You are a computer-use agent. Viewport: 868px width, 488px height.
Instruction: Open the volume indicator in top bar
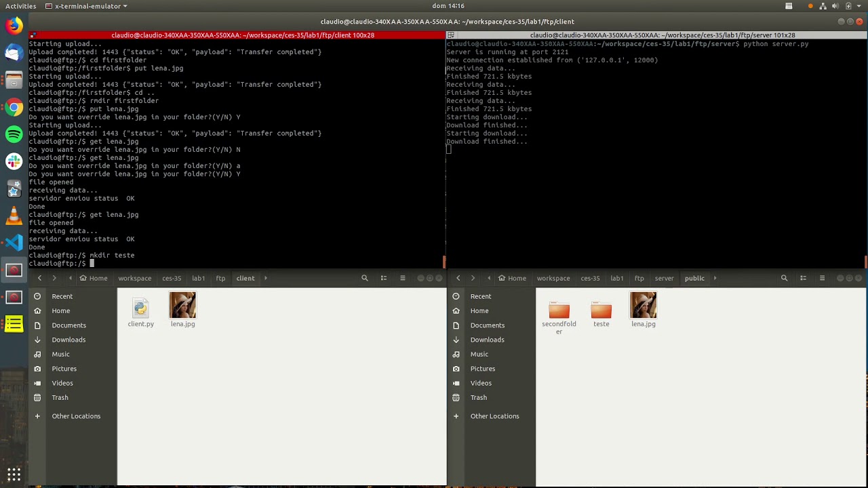(835, 6)
